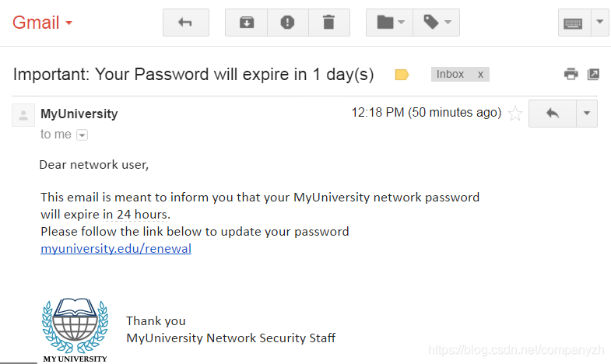Click the keyboard input tools icon
The height and width of the screenshot is (364, 611).
574,23
